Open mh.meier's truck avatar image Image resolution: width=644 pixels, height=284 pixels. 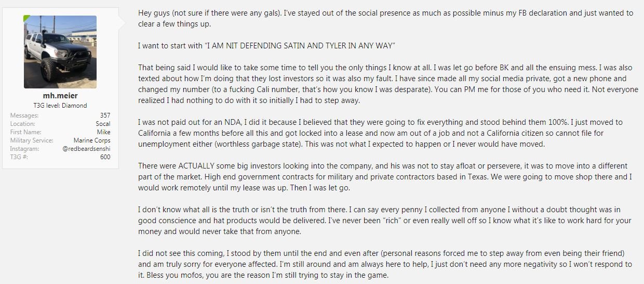pos(60,52)
